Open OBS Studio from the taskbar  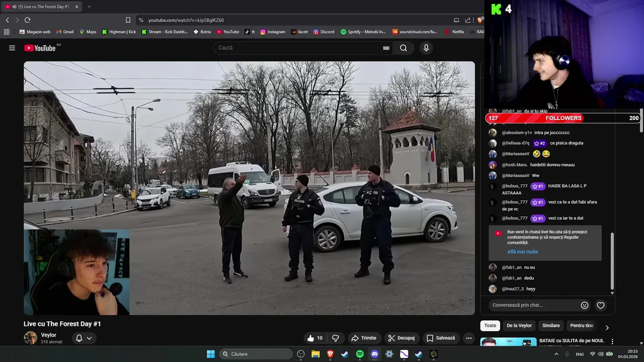coord(301,354)
